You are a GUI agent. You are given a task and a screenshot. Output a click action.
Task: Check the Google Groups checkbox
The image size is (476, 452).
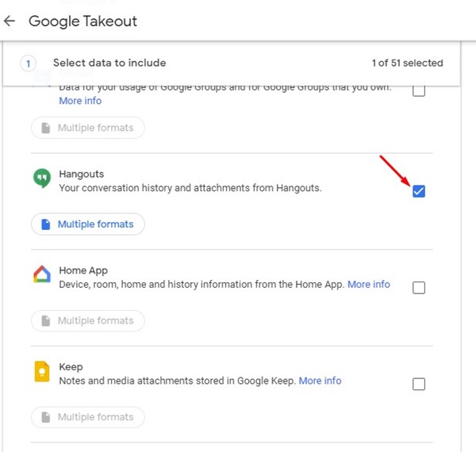click(419, 90)
